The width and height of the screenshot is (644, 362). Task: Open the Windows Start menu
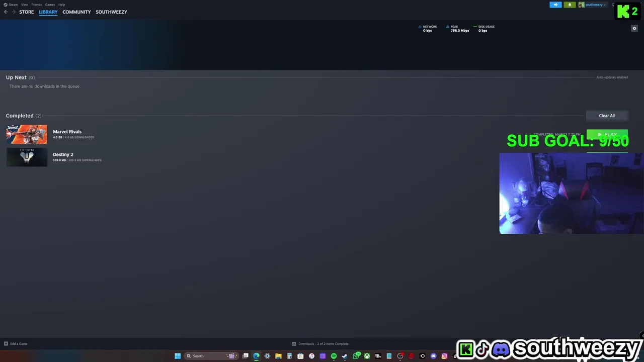click(178, 356)
